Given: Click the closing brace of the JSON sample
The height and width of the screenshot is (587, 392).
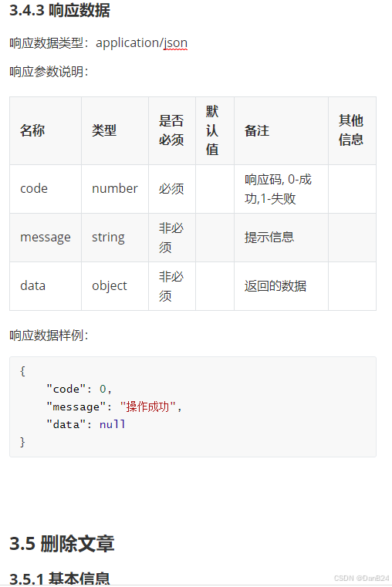Looking at the screenshot, I should point(22,442).
